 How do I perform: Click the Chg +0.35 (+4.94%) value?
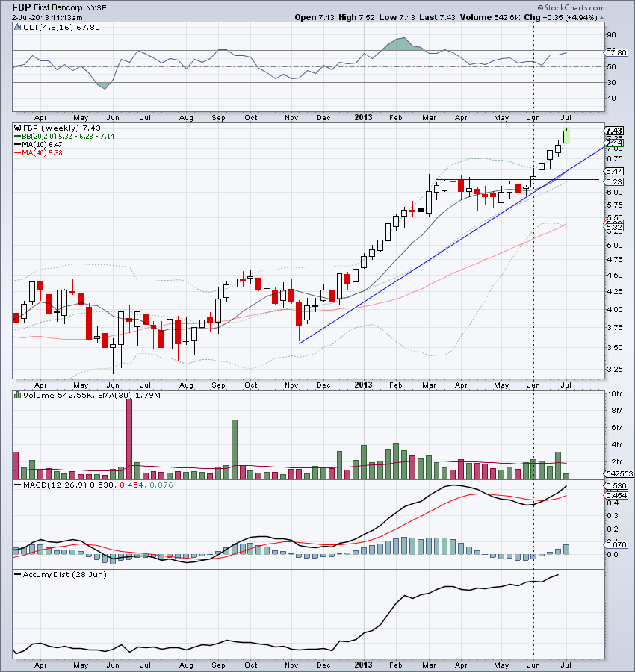click(x=560, y=18)
